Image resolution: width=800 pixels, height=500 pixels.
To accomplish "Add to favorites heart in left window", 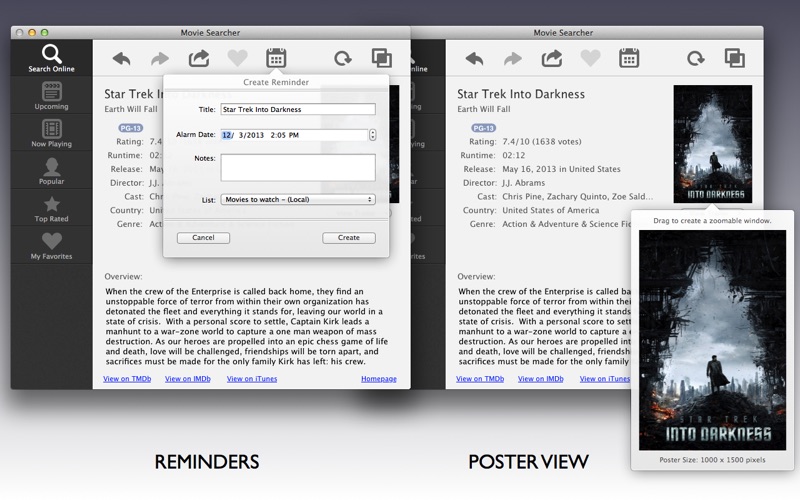I will point(237,58).
